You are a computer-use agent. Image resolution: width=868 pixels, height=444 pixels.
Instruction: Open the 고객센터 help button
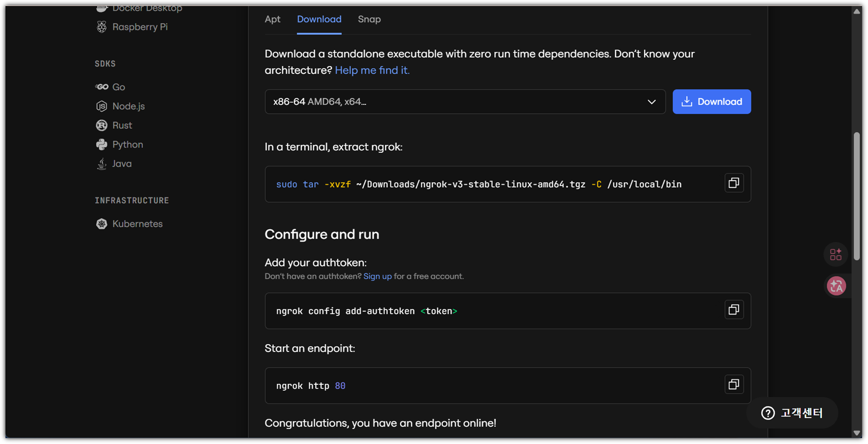(792, 413)
